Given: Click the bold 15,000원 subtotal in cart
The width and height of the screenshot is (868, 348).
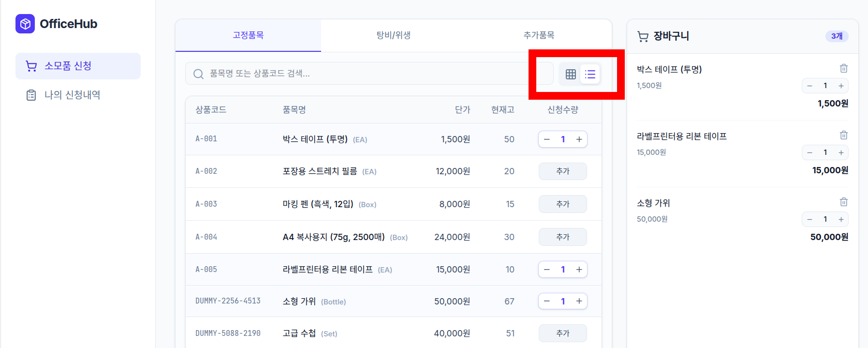Looking at the screenshot, I should [830, 170].
